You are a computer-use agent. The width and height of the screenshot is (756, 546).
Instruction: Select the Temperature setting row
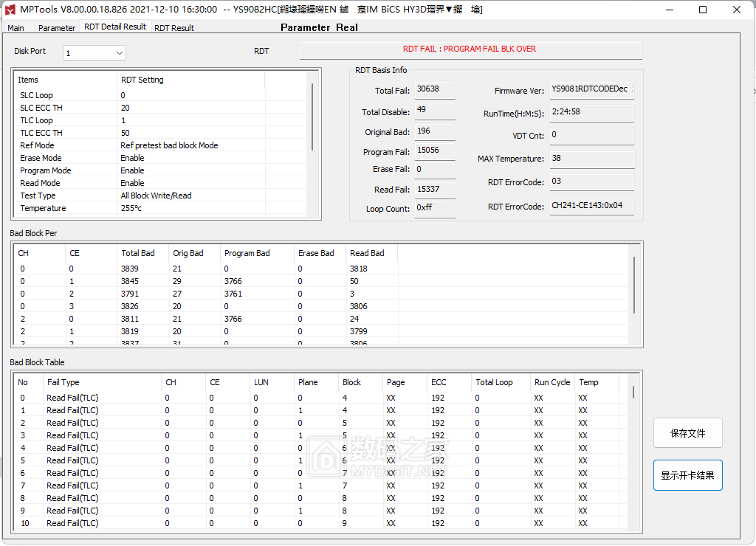pos(160,208)
